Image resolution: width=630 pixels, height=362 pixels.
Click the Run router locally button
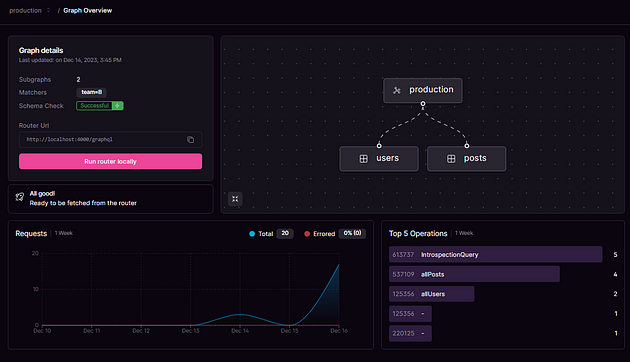click(110, 161)
